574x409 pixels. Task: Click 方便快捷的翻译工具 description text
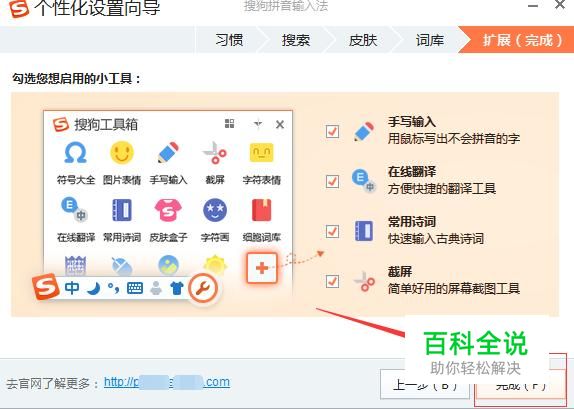(x=442, y=189)
